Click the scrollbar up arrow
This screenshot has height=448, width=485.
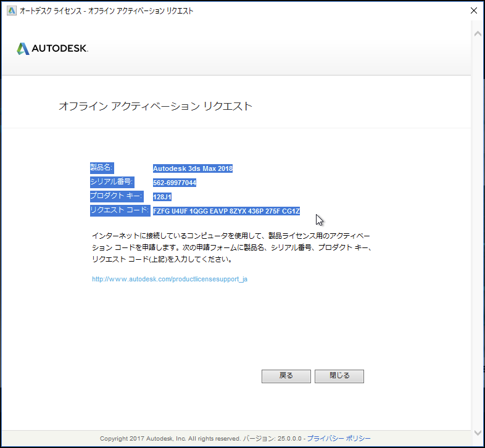pos(478,33)
